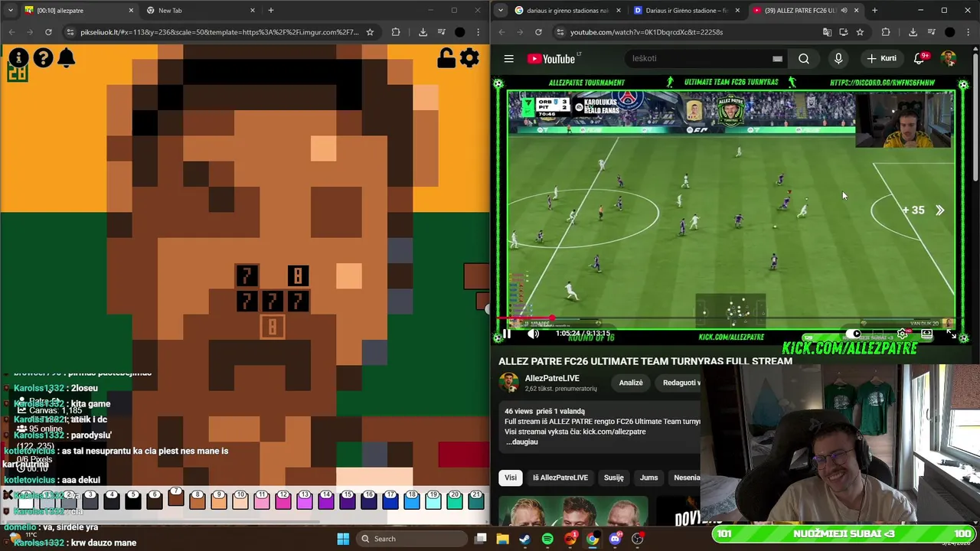Open downloads in left browser window
This screenshot has width=980, height=551.
pyautogui.click(x=423, y=32)
